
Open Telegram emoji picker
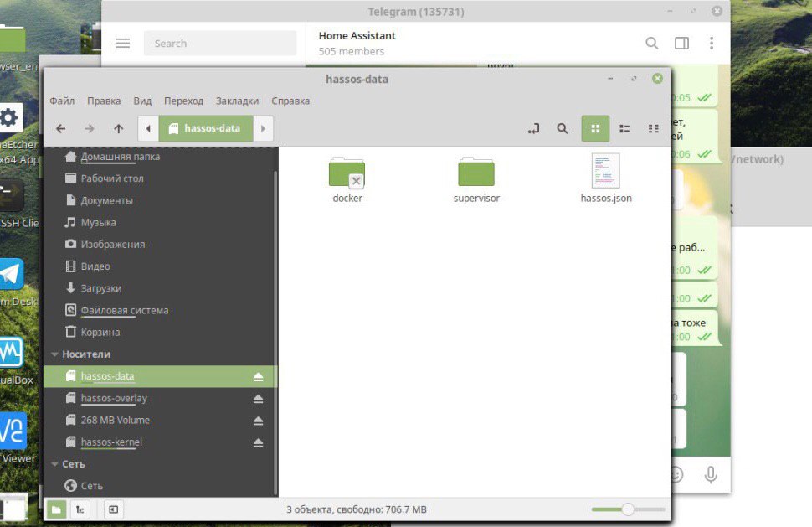[676, 474]
